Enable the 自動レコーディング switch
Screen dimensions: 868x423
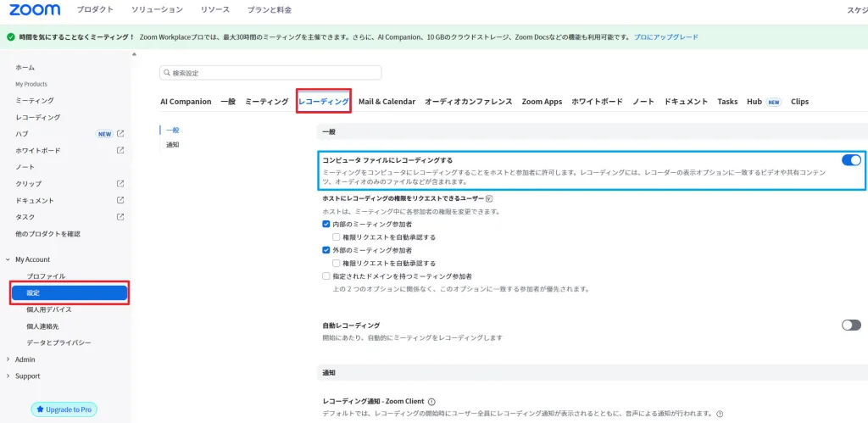tap(851, 325)
